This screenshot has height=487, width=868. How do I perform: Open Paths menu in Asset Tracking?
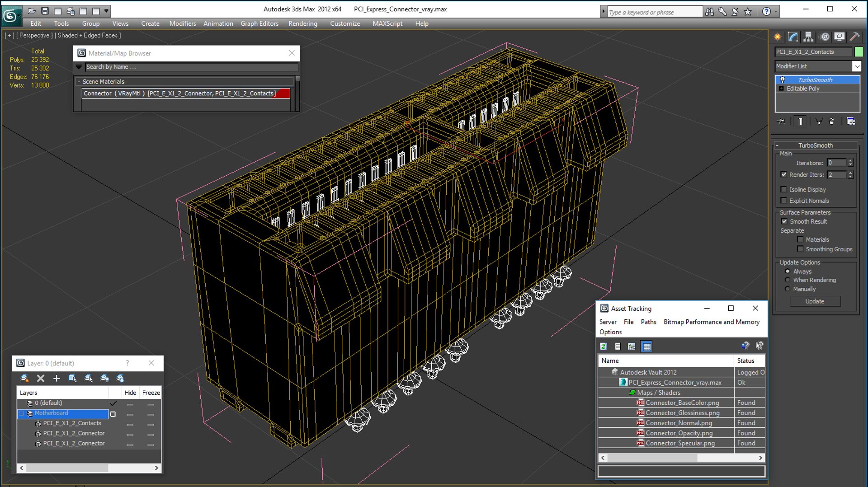pyautogui.click(x=648, y=322)
